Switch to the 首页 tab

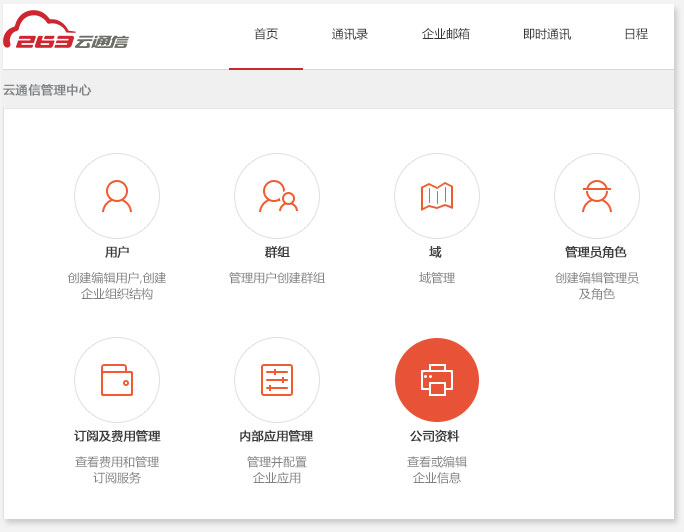point(266,34)
